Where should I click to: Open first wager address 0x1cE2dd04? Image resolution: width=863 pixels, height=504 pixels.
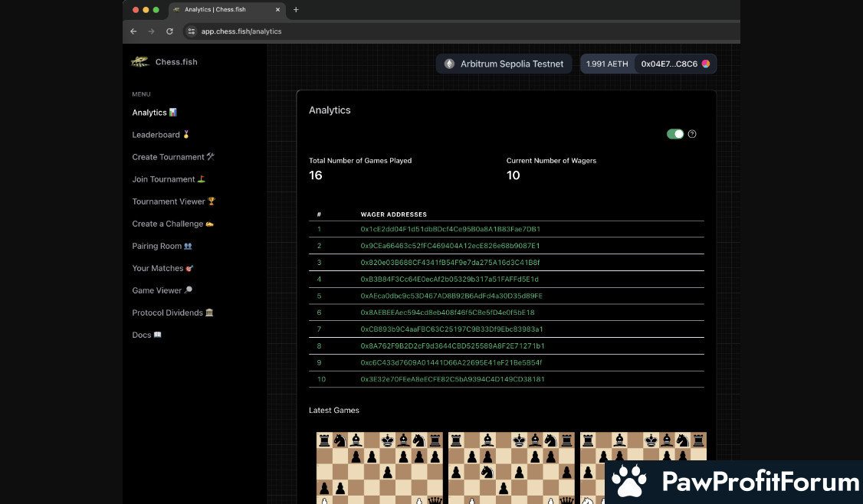click(x=450, y=229)
